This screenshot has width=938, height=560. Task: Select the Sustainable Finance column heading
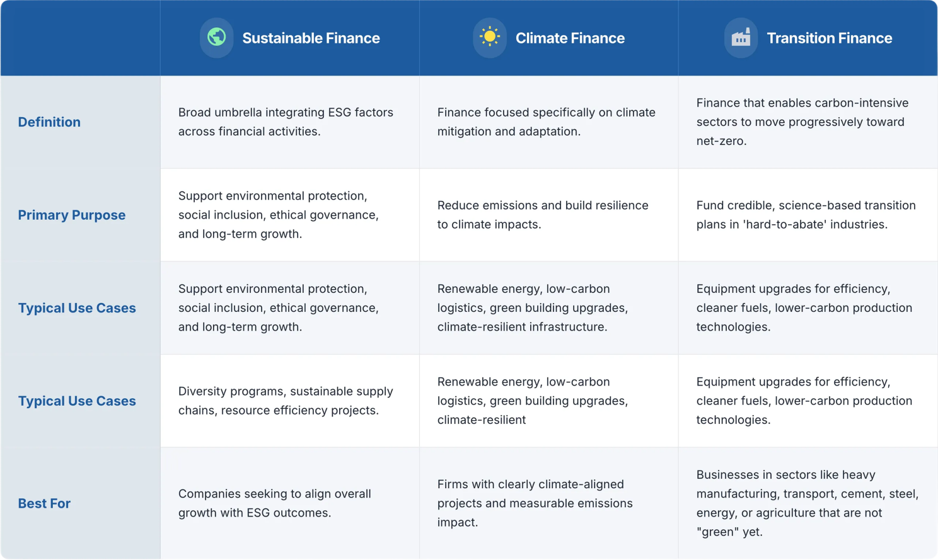(x=311, y=38)
